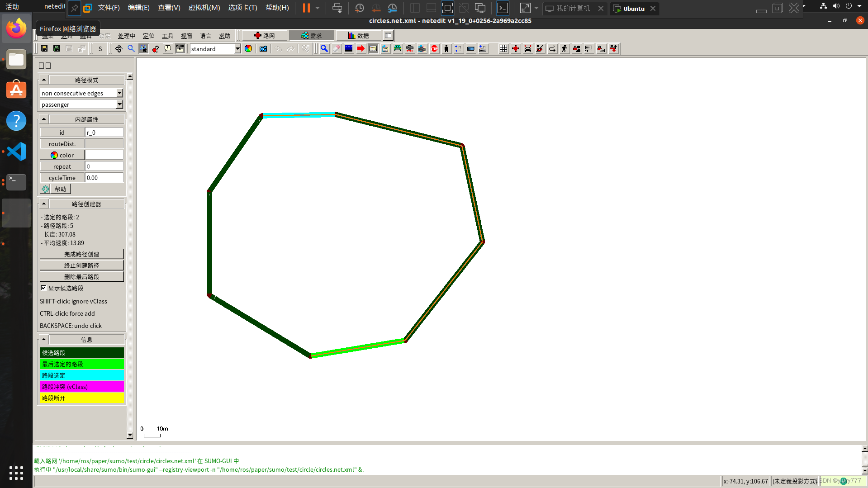This screenshot has width=868, height=488.
Task: Select the person mode icon
Action: 446,49
